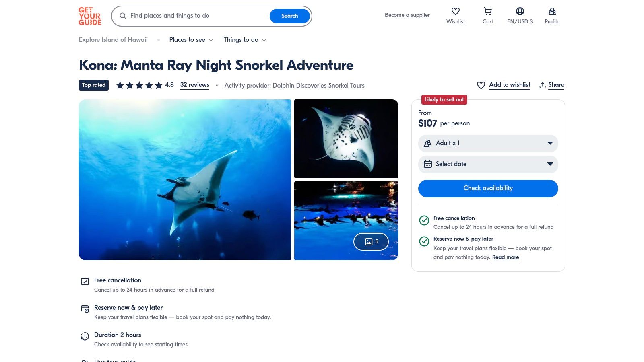Open the Profile icon
This screenshot has width=644, height=362.
coord(552,12)
